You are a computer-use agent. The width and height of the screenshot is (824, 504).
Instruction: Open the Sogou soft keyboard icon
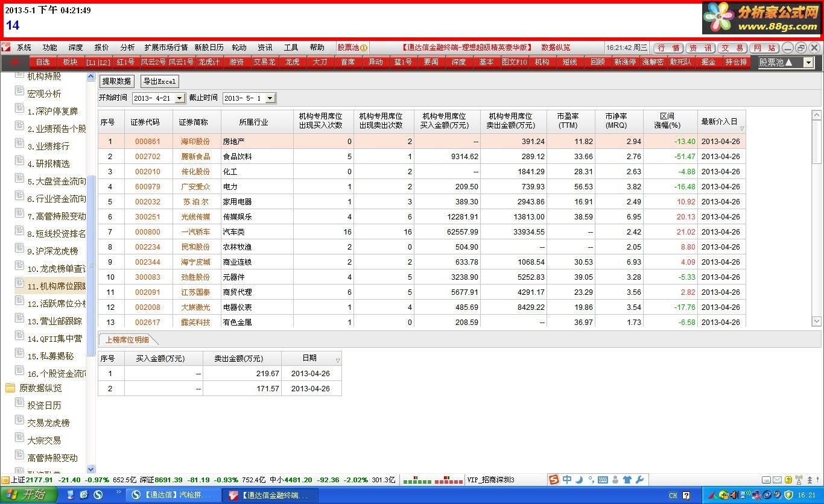602,480
